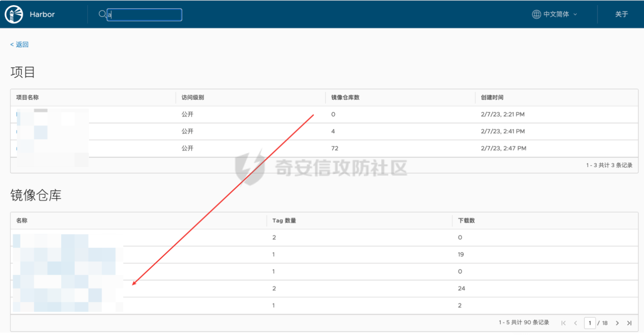Click the 镜像仓库 section heading
This screenshot has height=335, width=644.
(x=36, y=195)
